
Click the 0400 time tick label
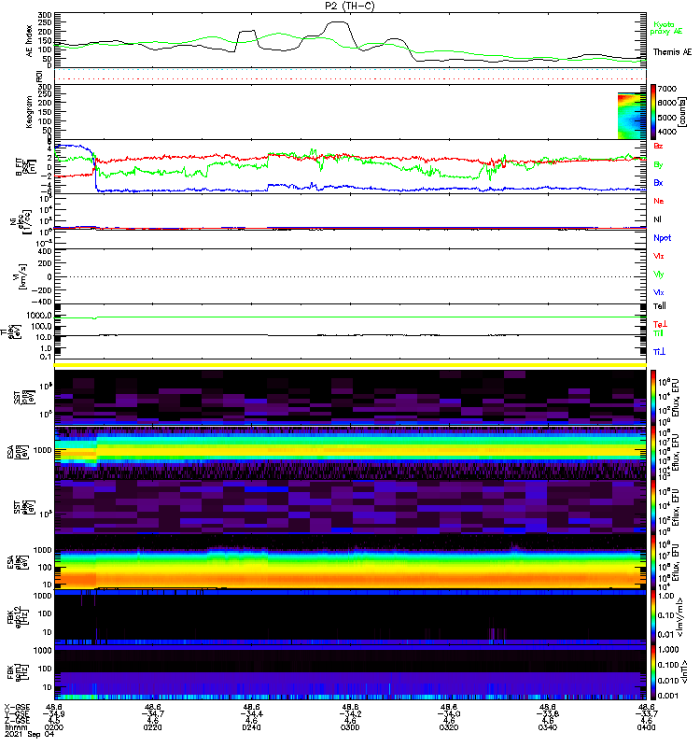pos(646,727)
